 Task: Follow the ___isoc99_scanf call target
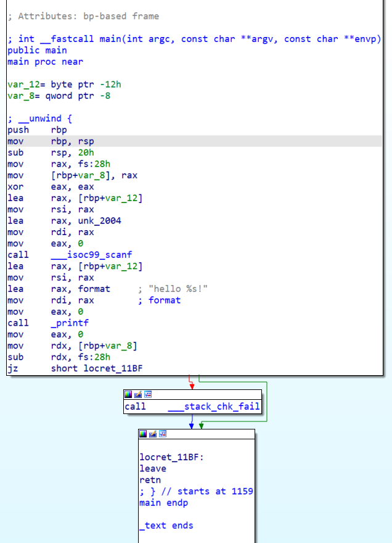pyautogui.click(x=91, y=255)
